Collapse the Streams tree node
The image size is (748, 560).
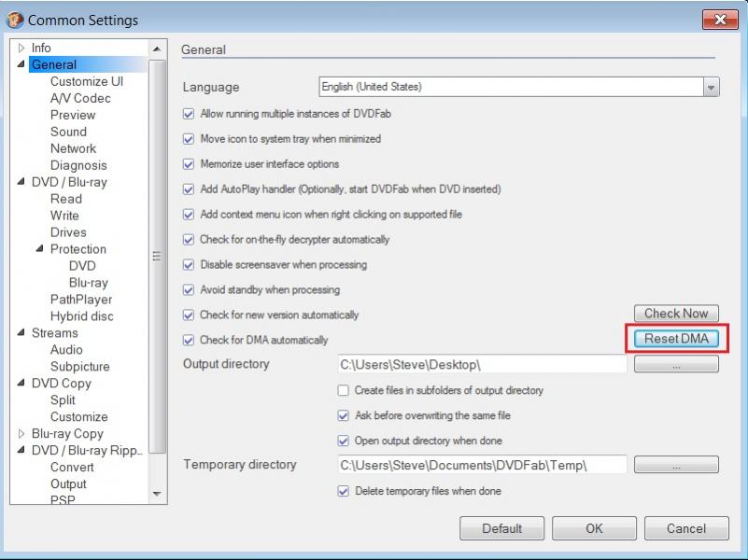click(21, 332)
